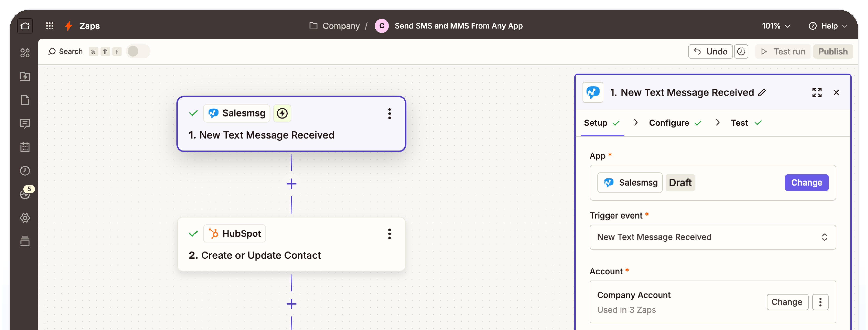Viewport: 868px width, 330px height.
Task: Click the C owner avatar
Action: pos(381,26)
